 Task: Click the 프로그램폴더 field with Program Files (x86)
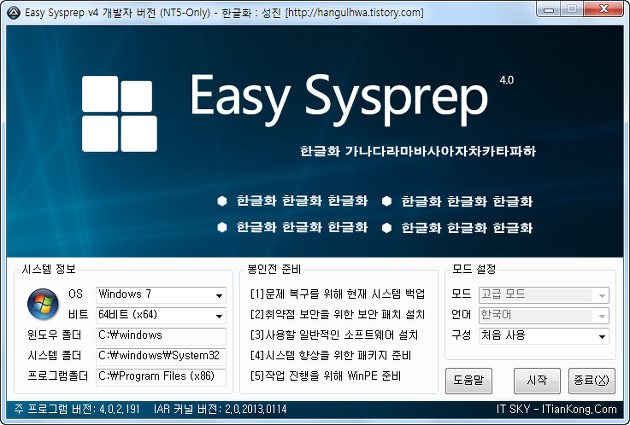point(161,377)
